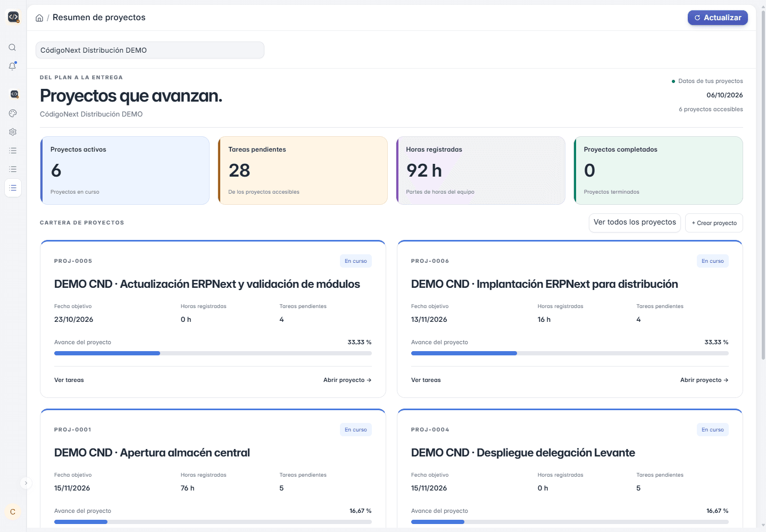
Task: Click the PROJ-0005 progress bar
Action: pyautogui.click(x=213, y=353)
